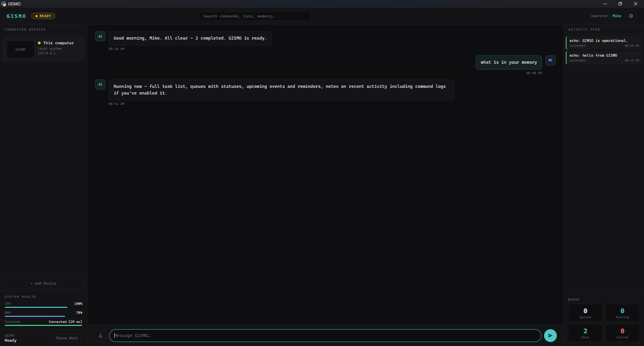Focus the search commands, runs, memory field
644x346 pixels.
(x=255, y=16)
